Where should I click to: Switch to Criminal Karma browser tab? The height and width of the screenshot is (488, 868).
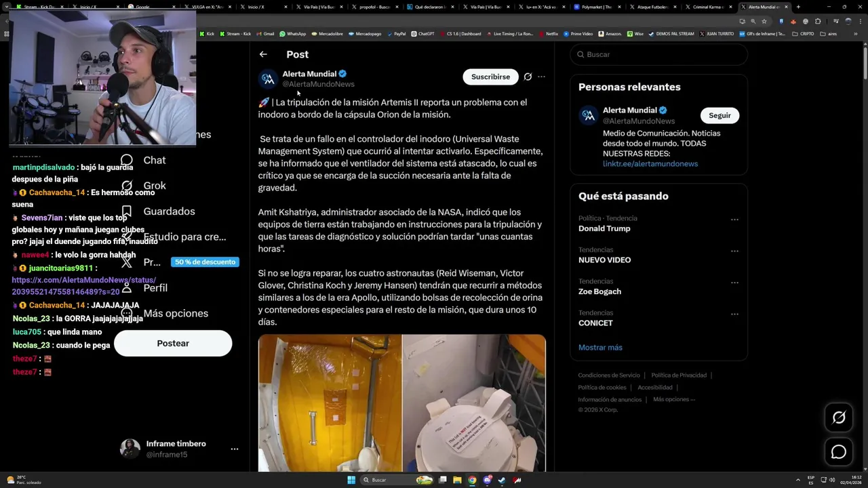[x=709, y=7]
